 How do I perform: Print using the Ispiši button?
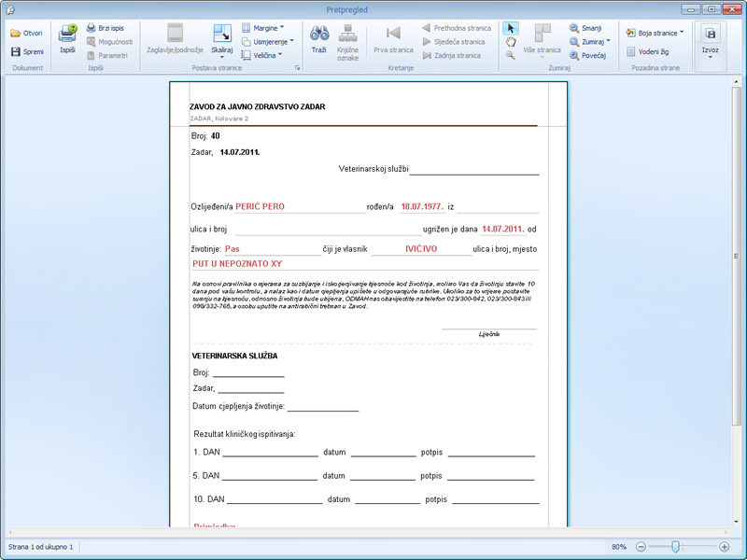(67, 38)
